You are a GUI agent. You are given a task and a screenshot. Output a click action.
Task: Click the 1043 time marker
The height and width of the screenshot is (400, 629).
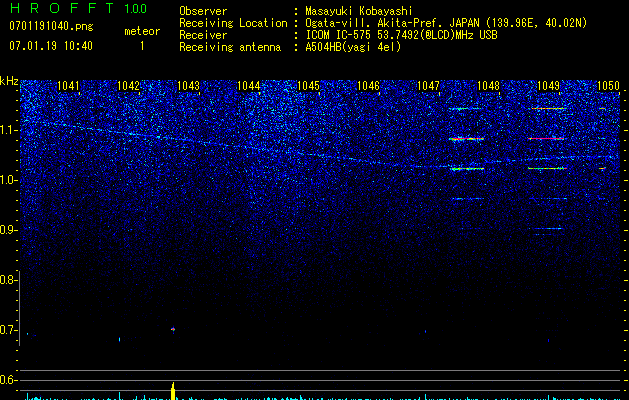188,86
